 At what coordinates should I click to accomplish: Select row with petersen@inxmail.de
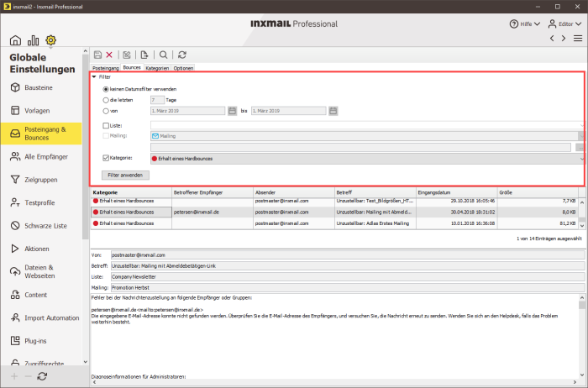[x=334, y=212]
